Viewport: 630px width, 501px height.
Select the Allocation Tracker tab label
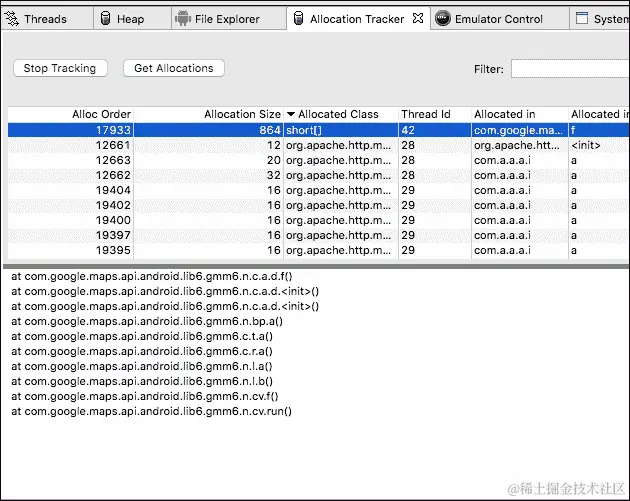pos(357,19)
